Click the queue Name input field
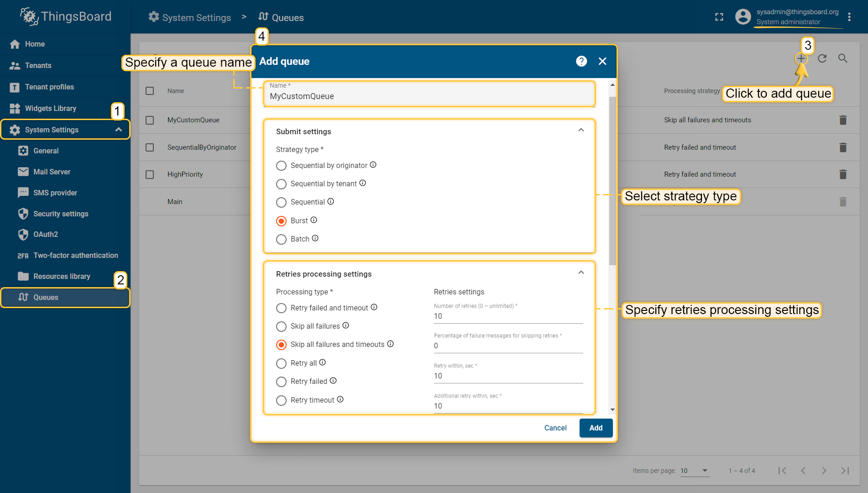Viewport: 868px width, 493px height. click(x=429, y=94)
